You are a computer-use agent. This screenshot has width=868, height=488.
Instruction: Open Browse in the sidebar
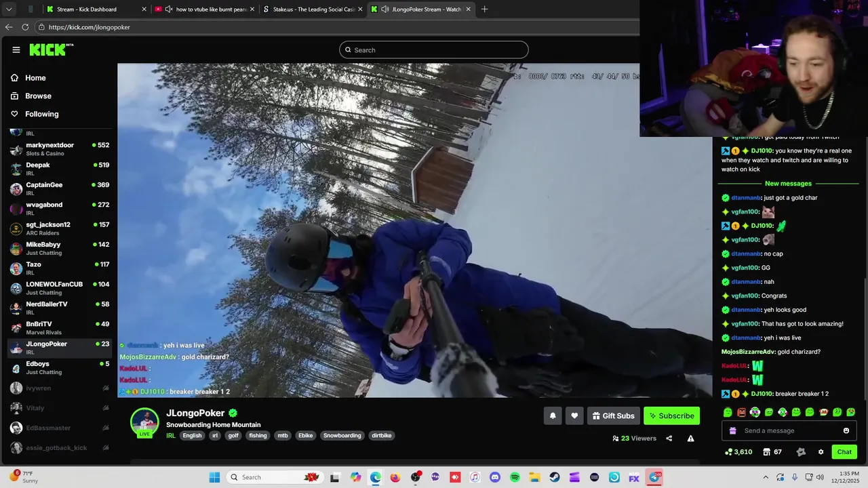point(38,96)
